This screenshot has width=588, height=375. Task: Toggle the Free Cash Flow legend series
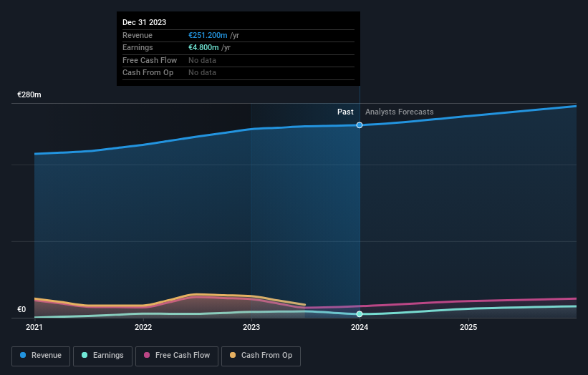pos(177,356)
